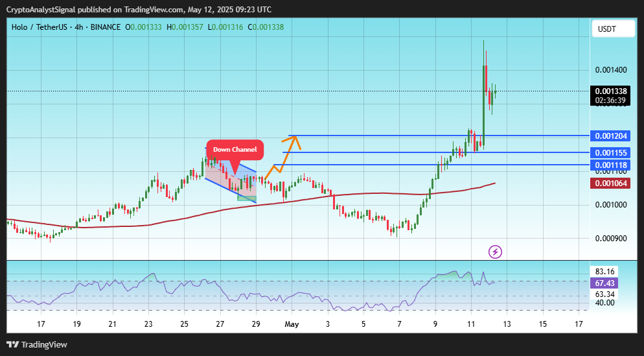Click the BINANCE exchange label

coord(106,27)
